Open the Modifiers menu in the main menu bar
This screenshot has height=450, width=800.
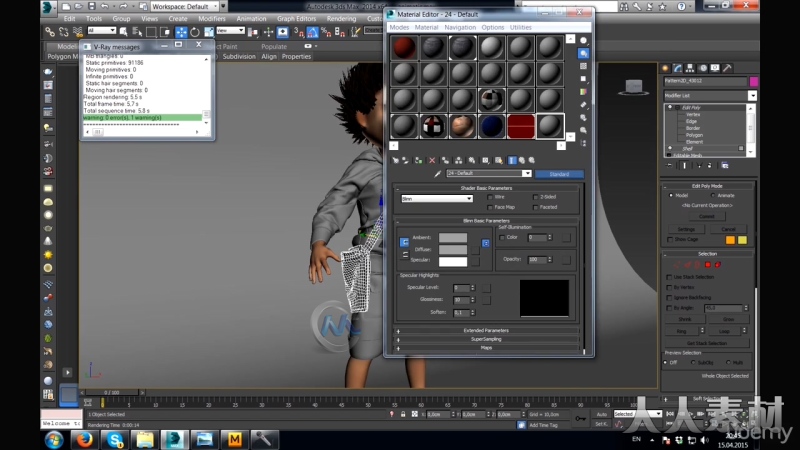click(211, 18)
